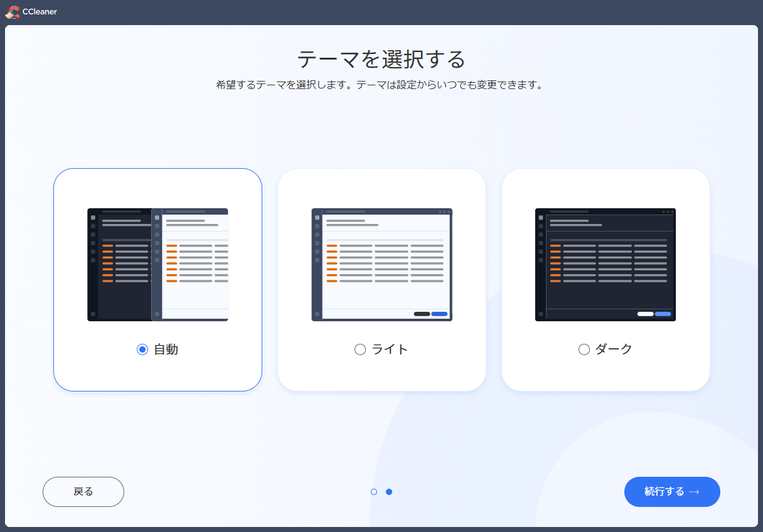The height and width of the screenshot is (532, 763).
Task: Click the 自動 theme preview thumbnail
Action: pos(157,264)
